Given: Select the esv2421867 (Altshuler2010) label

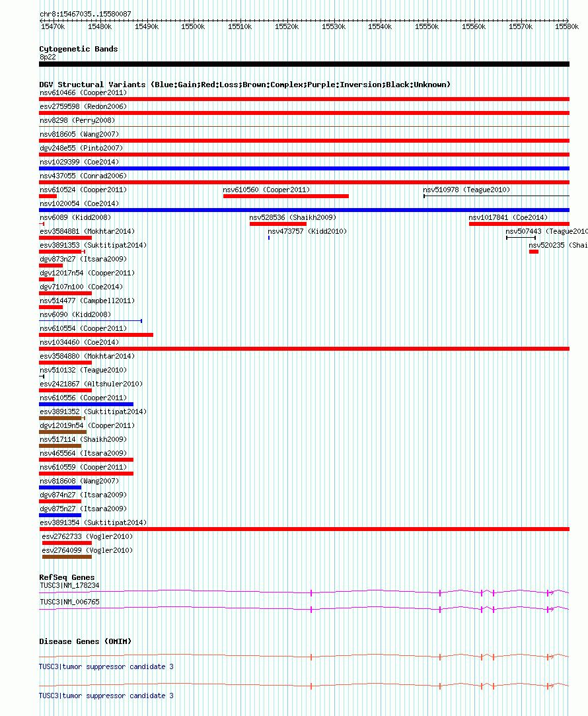Looking at the screenshot, I should pyautogui.click(x=91, y=384).
